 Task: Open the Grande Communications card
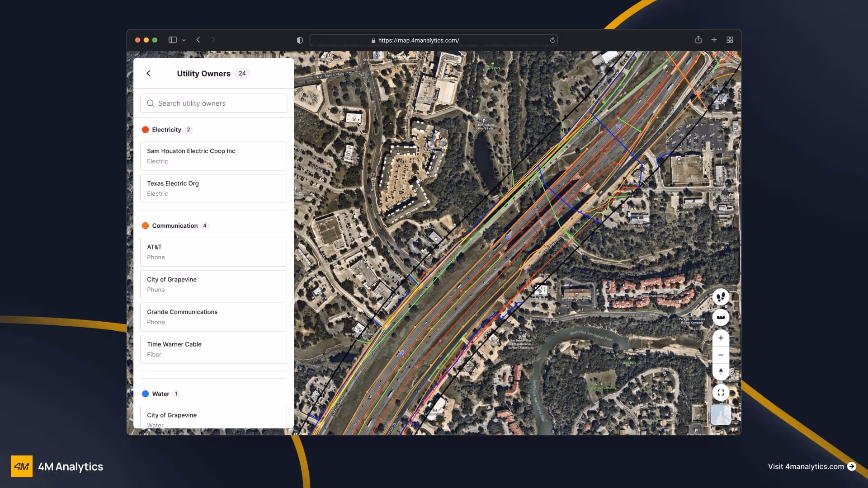coord(213,317)
